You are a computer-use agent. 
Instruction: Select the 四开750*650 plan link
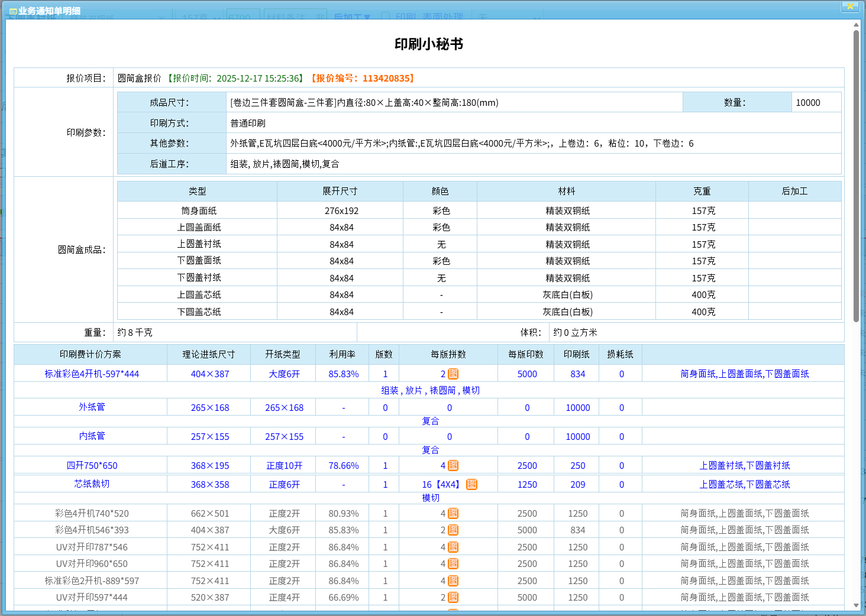tap(92, 466)
